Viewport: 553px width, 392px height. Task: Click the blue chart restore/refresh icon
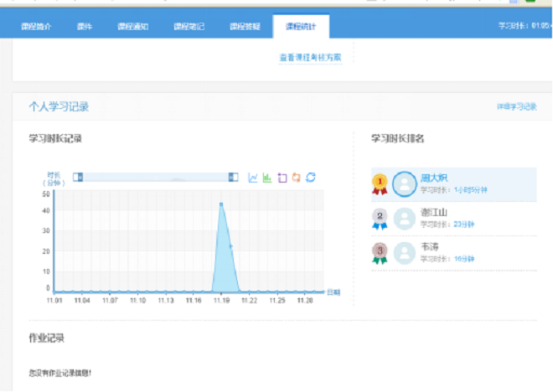point(311,178)
